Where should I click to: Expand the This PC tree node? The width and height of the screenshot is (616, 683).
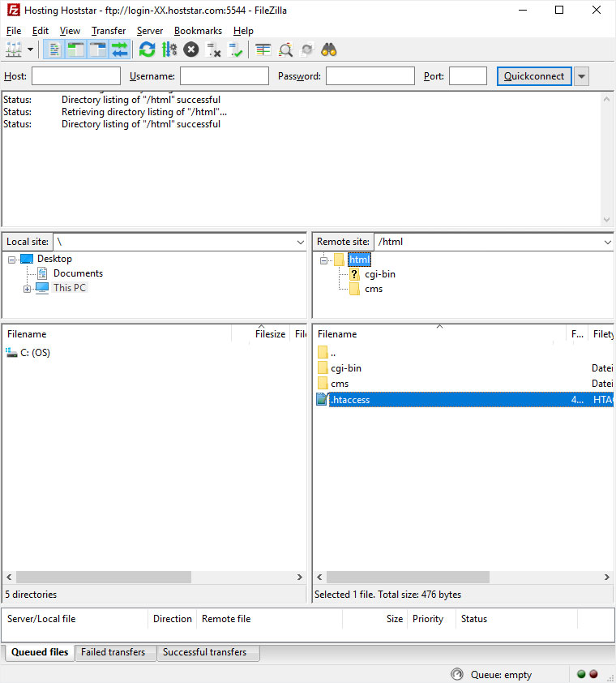(27, 289)
